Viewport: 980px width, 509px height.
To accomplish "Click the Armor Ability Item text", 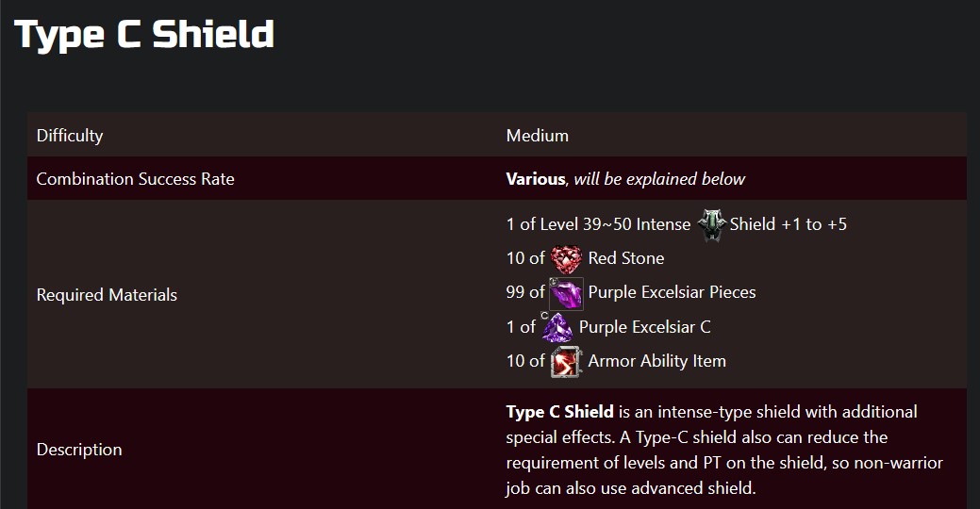I will click(656, 361).
